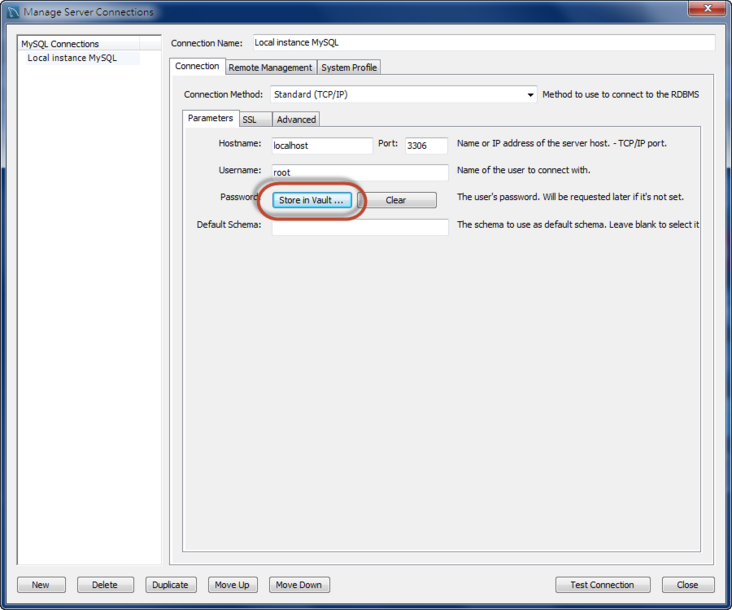Click the 'schema to use as default' hint
The width and height of the screenshot is (732, 610).
pyautogui.click(x=578, y=224)
